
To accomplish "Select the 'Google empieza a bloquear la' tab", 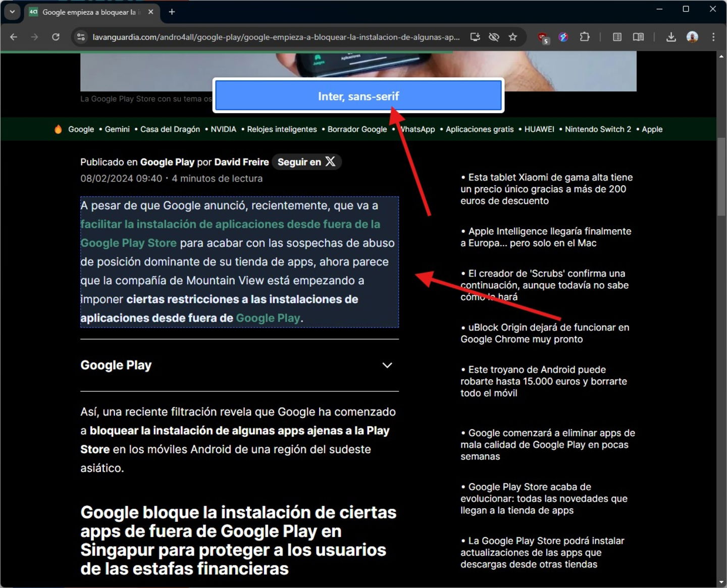I will tap(91, 12).
